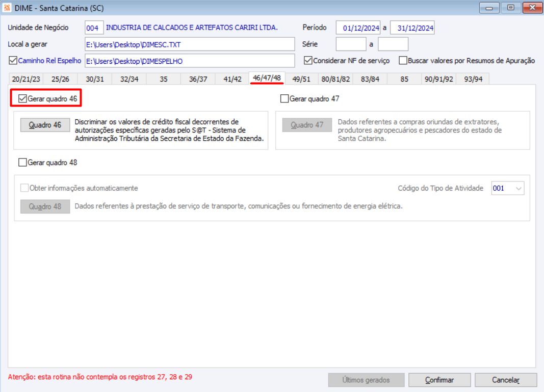This screenshot has height=392, width=544.
Task: Switch to the 32/34 tab
Action: [129, 79]
